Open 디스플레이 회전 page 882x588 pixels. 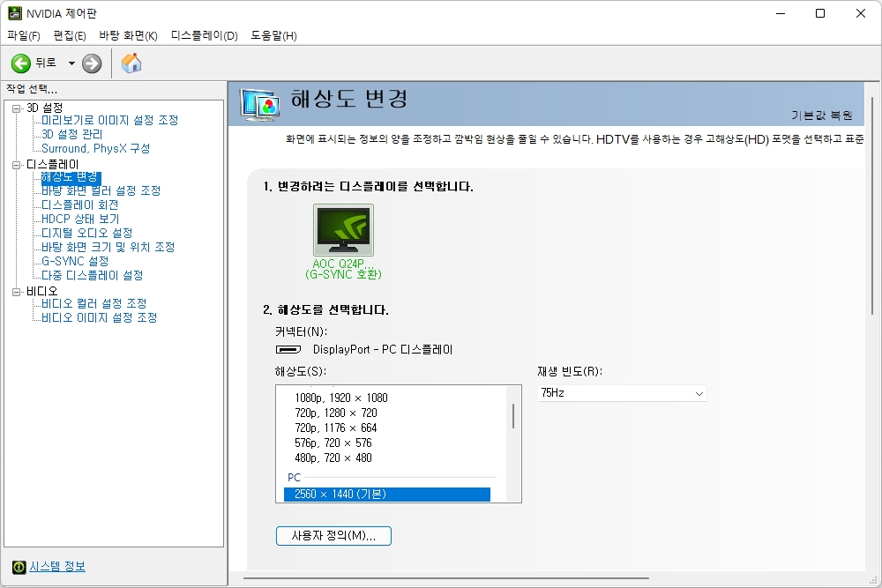pos(80,205)
